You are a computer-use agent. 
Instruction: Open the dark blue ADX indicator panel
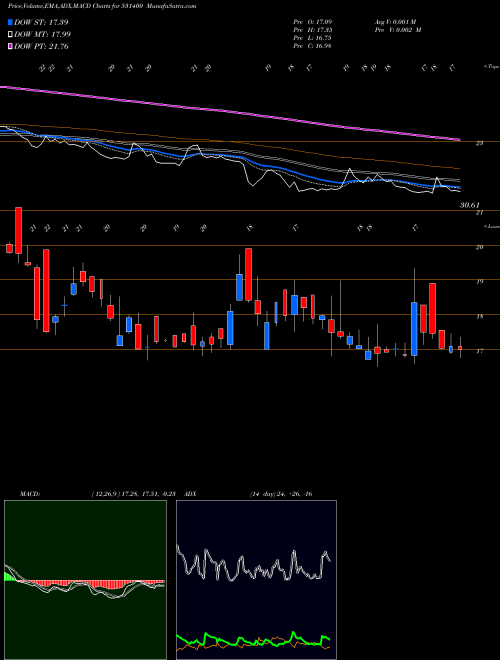point(256,580)
